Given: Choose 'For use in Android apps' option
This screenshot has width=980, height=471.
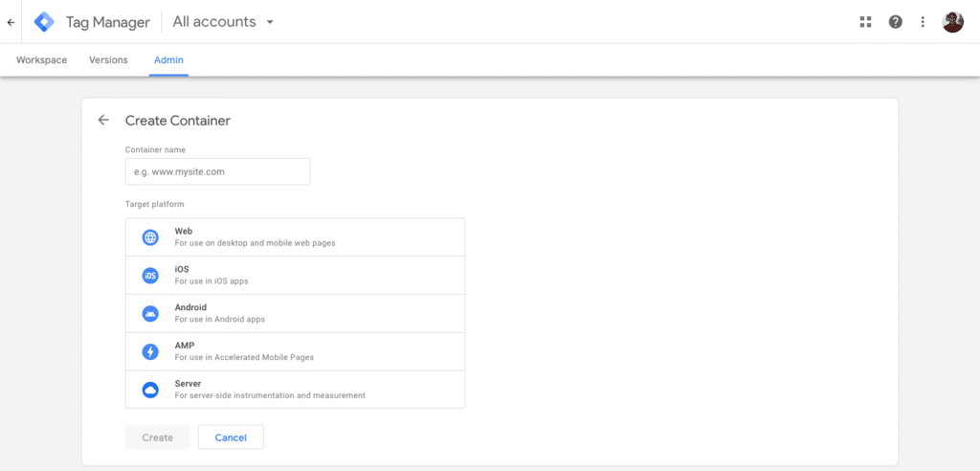Looking at the screenshot, I should [x=220, y=319].
